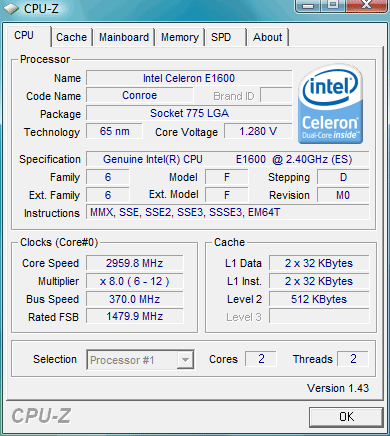Close the CPU-Z window
The image size is (390, 436).
367,5
